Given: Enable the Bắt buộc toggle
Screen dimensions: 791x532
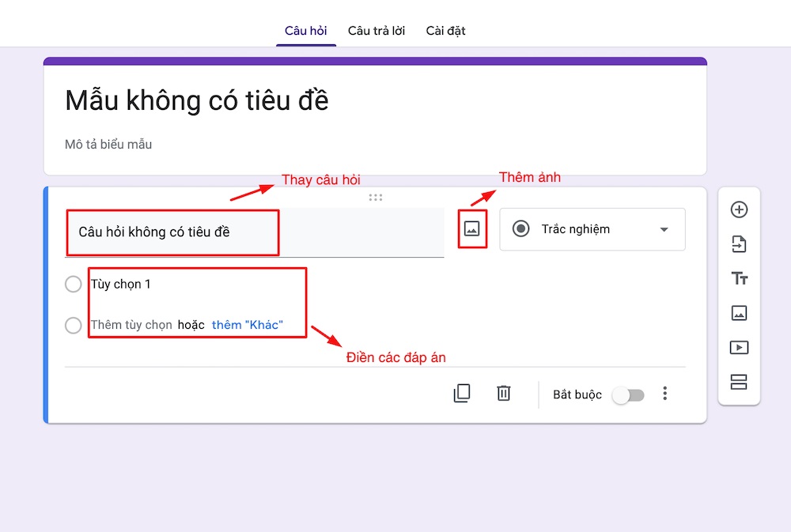Looking at the screenshot, I should point(629,394).
